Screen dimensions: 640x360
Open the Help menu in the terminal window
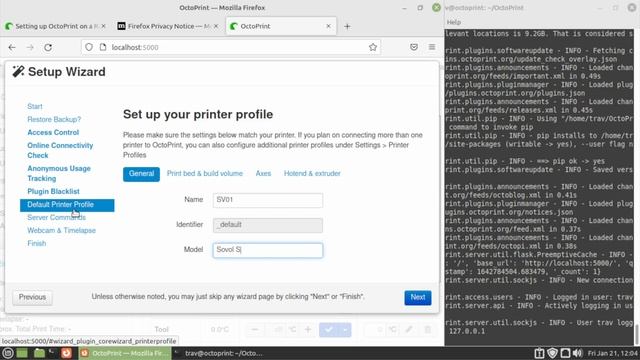[453, 22]
